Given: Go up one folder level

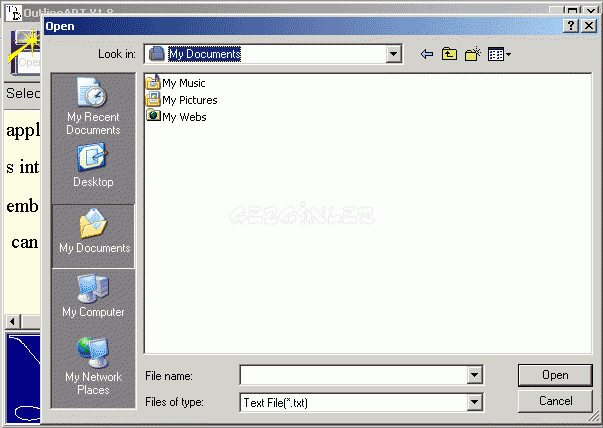Looking at the screenshot, I should point(450,54).
